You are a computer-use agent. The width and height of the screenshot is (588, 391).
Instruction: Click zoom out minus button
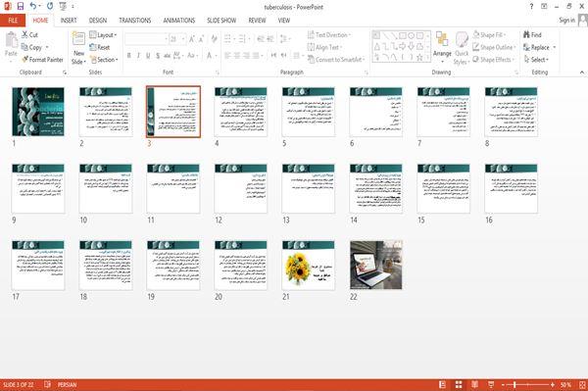pos(504,384)
